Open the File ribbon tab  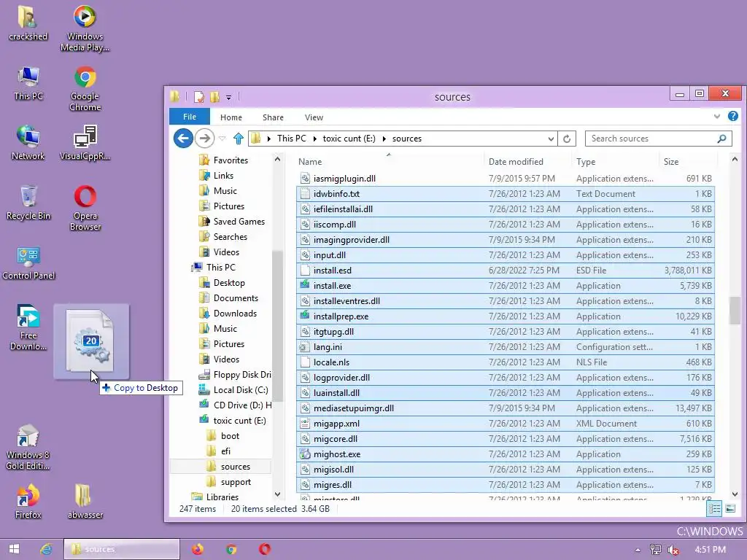tap(190, 117)
